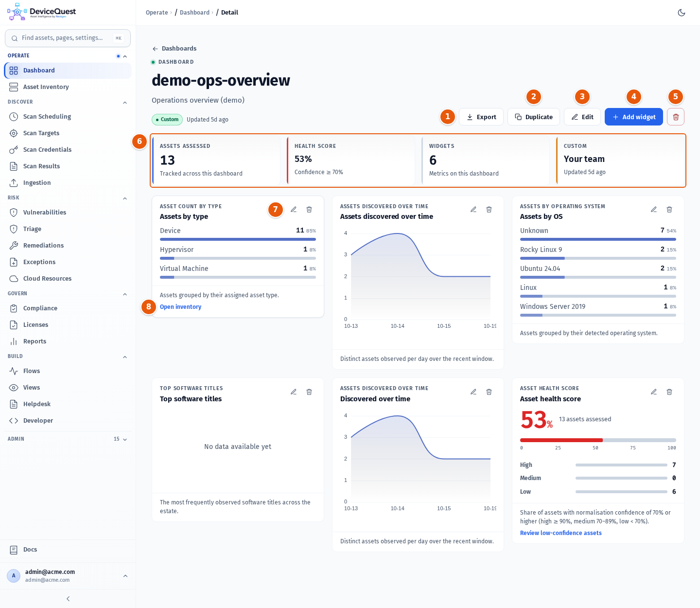Image resolution: width=700 pixels, height=608 pixels.
Task: Delete the Assets by OS widget
Action: (669, 210)
